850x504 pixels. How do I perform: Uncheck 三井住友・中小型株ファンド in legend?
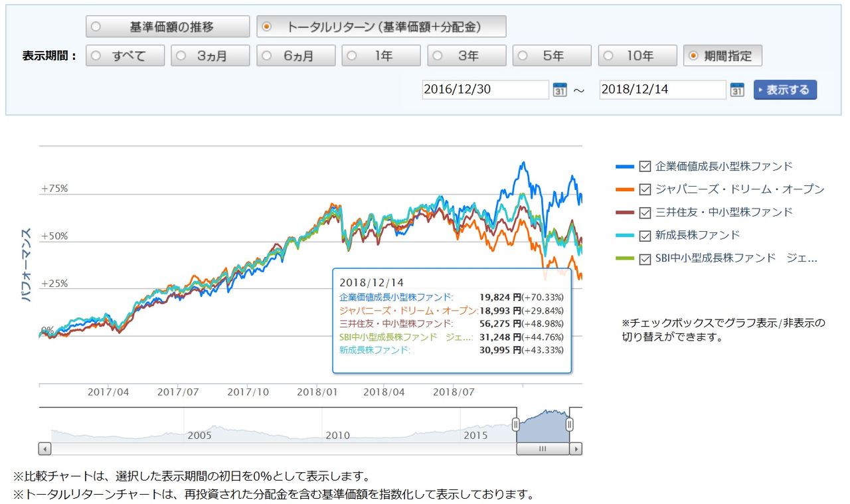coord(645,212)
